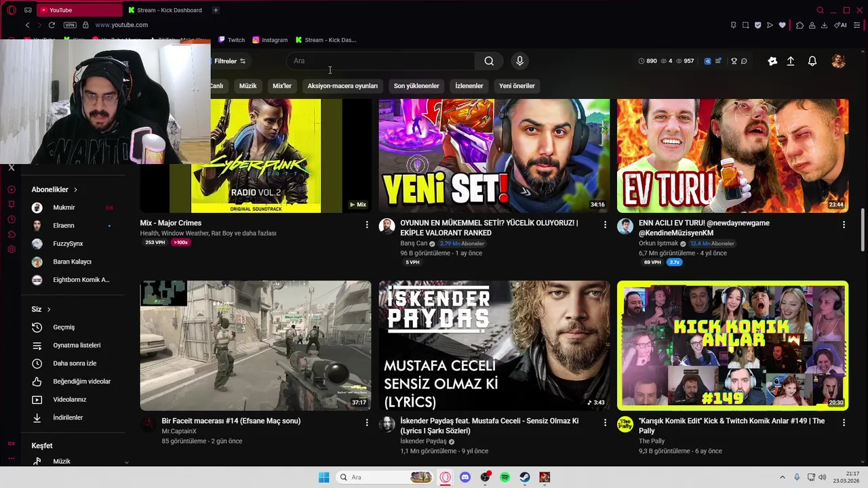Open the Opera extensions puzzle icon
868x488 pixels.
click(800, 25)
